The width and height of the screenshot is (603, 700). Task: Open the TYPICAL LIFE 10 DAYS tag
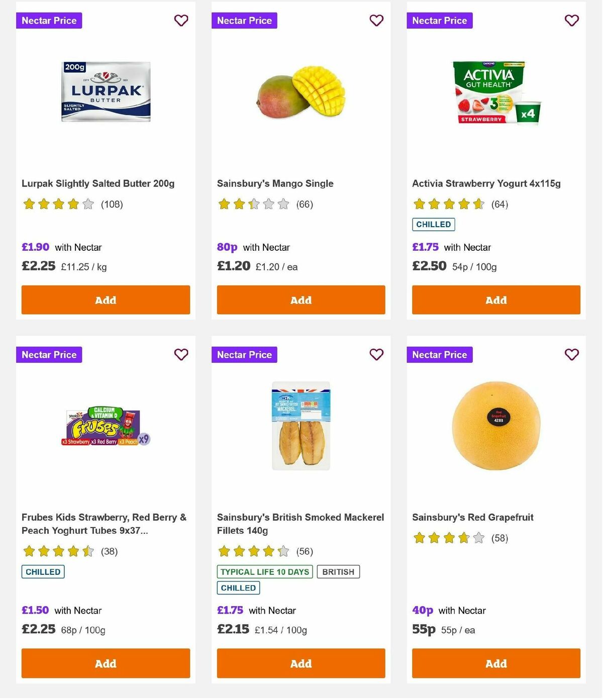(x=265, y=571)
